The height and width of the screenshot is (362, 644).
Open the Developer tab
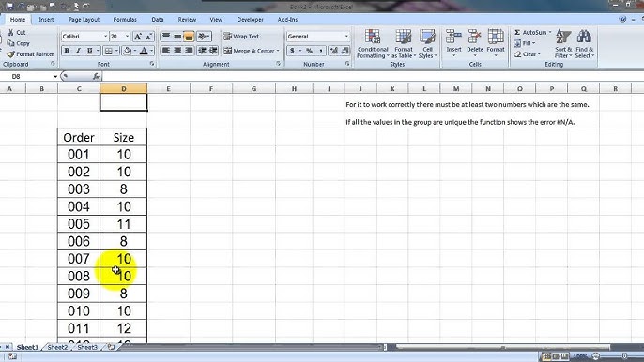click(250, 20)
